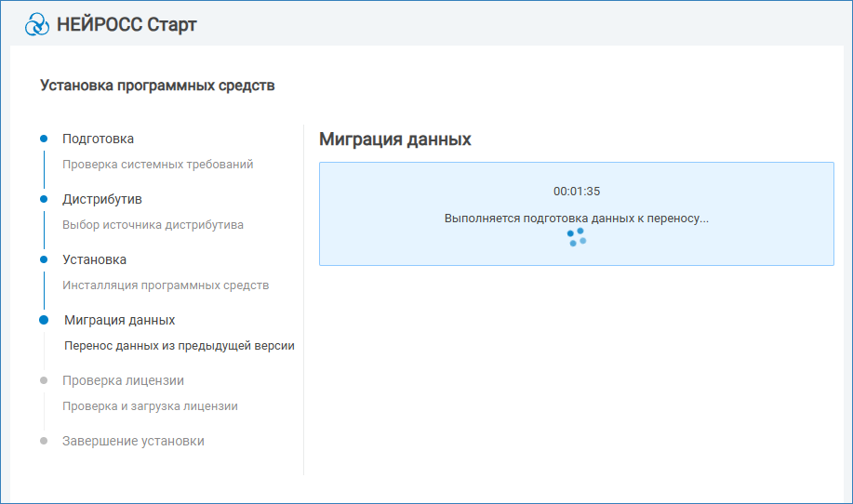
Task: Click the loading spinner in progress panel
Action: (577, 238)
